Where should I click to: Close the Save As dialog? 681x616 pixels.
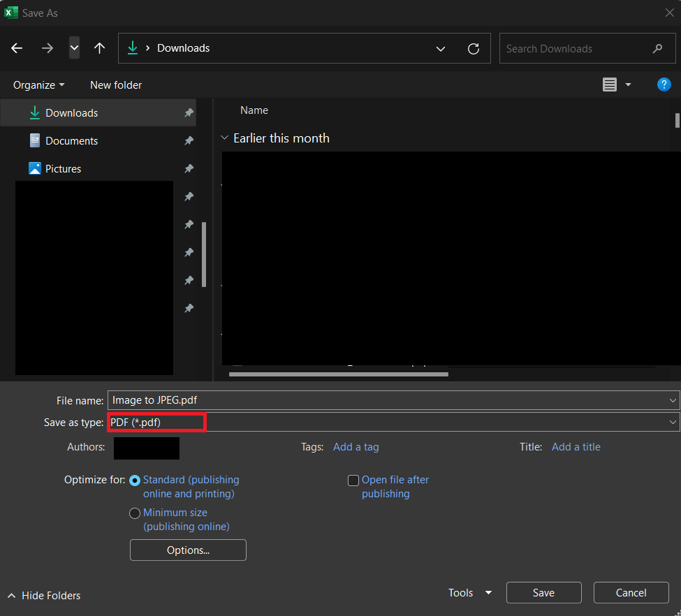pyautogui.click(x=669, y=13)
